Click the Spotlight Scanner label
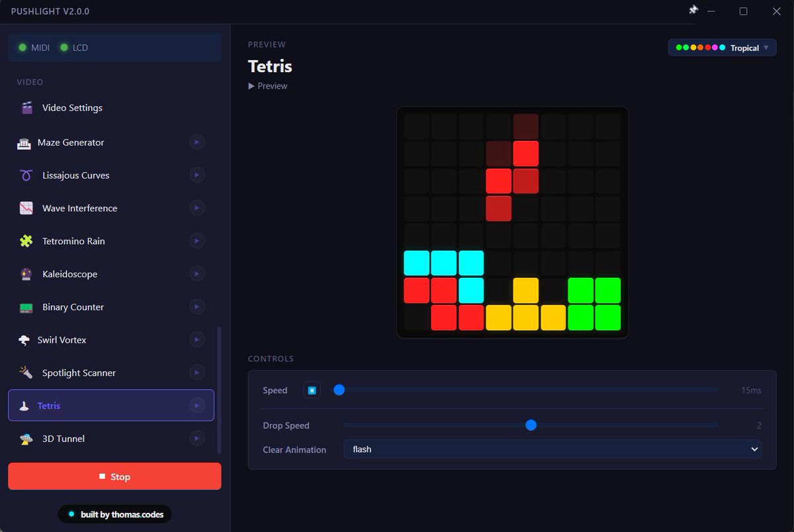 [x=79, y=373]
